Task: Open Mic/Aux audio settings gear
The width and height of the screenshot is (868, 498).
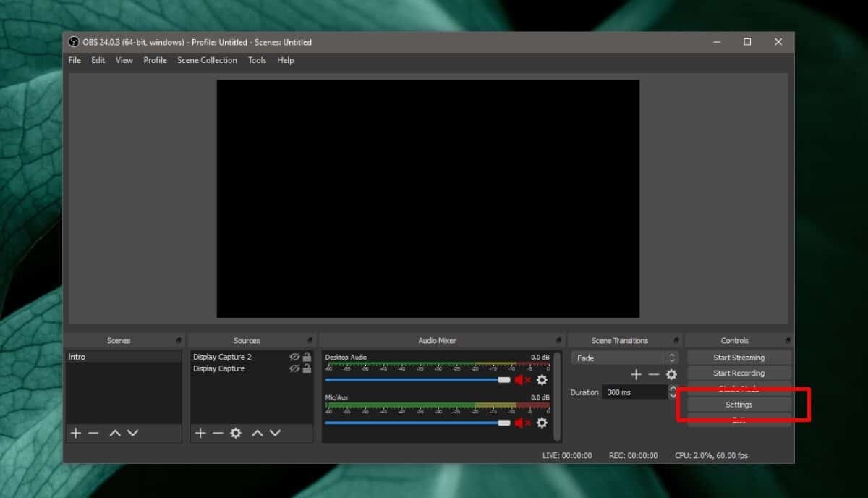Action: coord(542,423)
